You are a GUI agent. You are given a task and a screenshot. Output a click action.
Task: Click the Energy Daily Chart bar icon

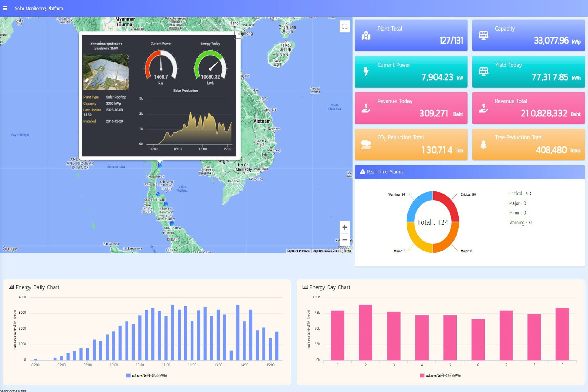(x=11, y=287)
